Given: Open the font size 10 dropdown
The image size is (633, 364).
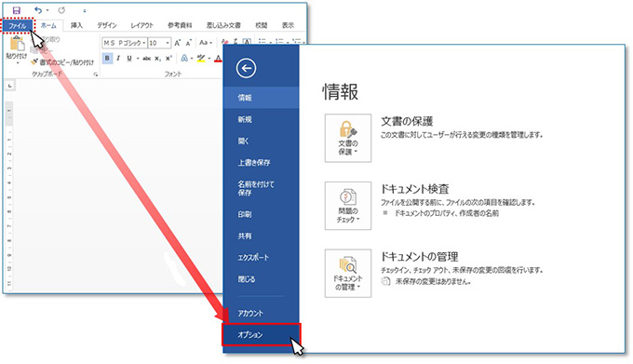Looking at the screenshot, I should coord(168,43).
